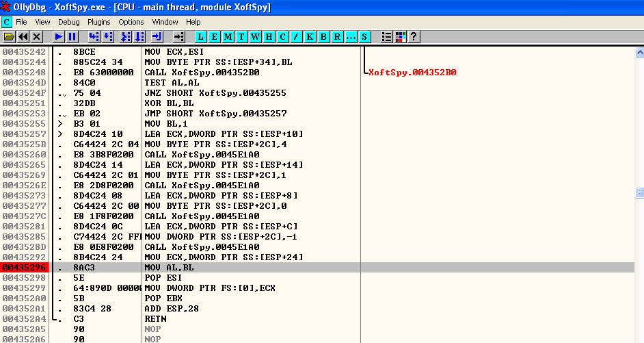Viewport: 644px width, 343px height.
Task: Select MOV ECX,DWORD PTR SS:[ESP+24] line
Action: point(224,257)
